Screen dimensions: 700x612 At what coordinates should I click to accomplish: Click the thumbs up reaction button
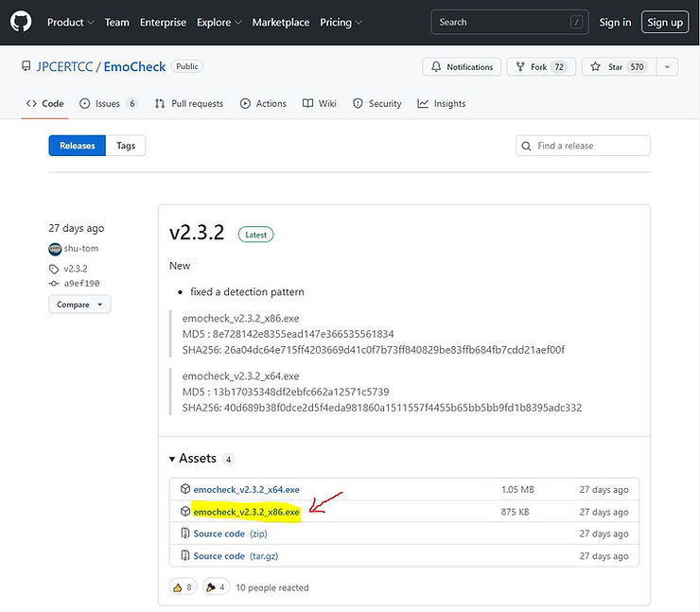[183, 587]
